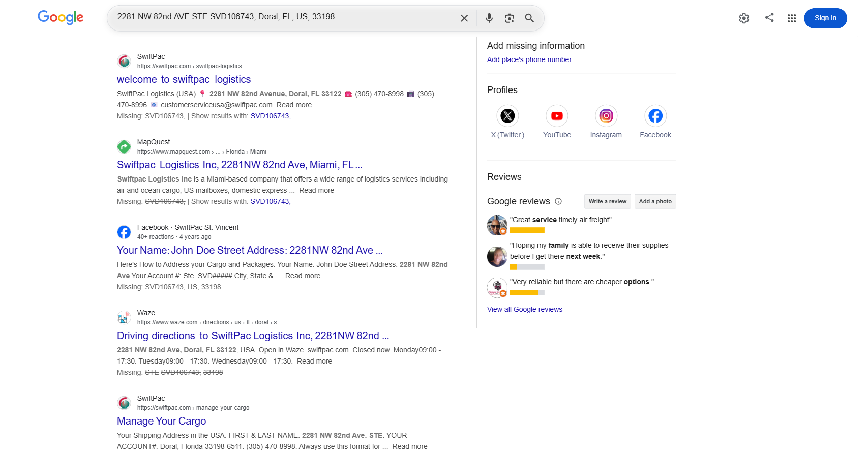Click rating bar under 'Great service' review
Image resolution: width=868 pixels, height=451 pixels.
527,230
